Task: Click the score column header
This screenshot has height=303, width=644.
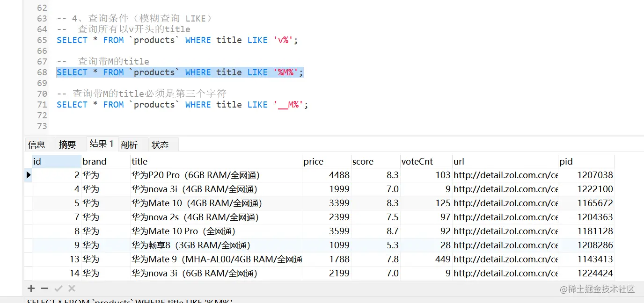Action: (x=376, y=161)
